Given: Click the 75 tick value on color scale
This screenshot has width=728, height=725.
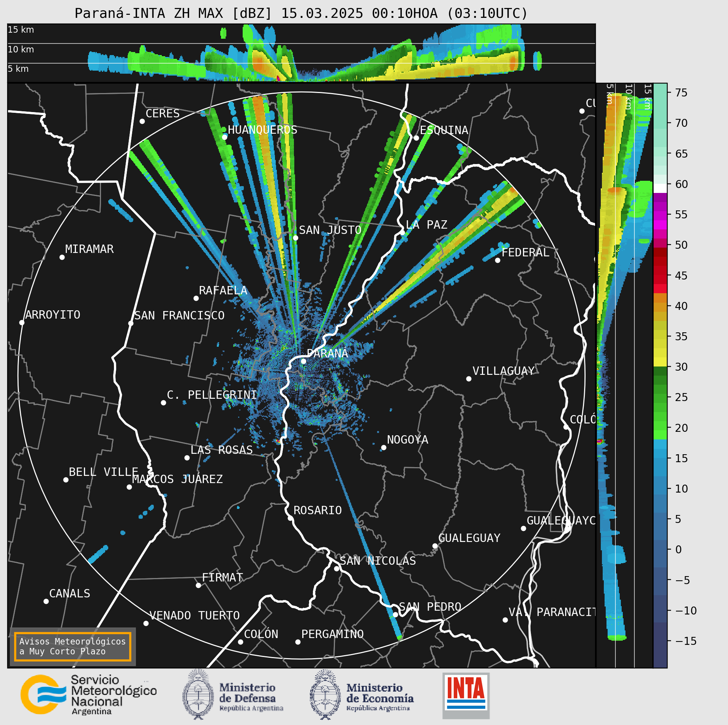Looking at the screenshot, I should click(x=681, y=93).
